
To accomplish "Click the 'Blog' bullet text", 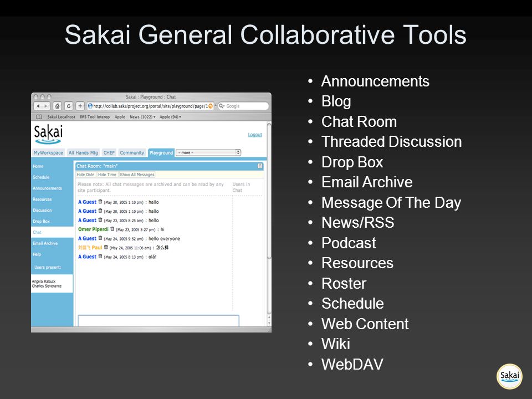I will (336, 101).
